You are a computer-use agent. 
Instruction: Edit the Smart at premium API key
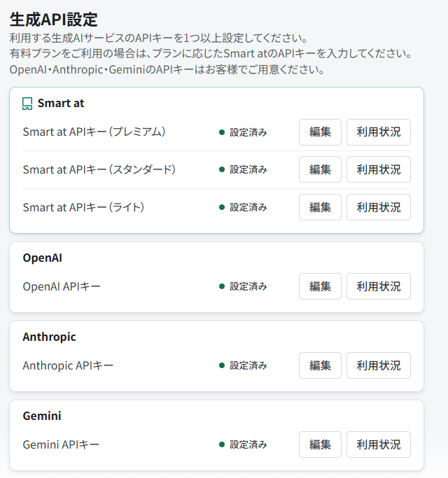click(x=320, y=132)
